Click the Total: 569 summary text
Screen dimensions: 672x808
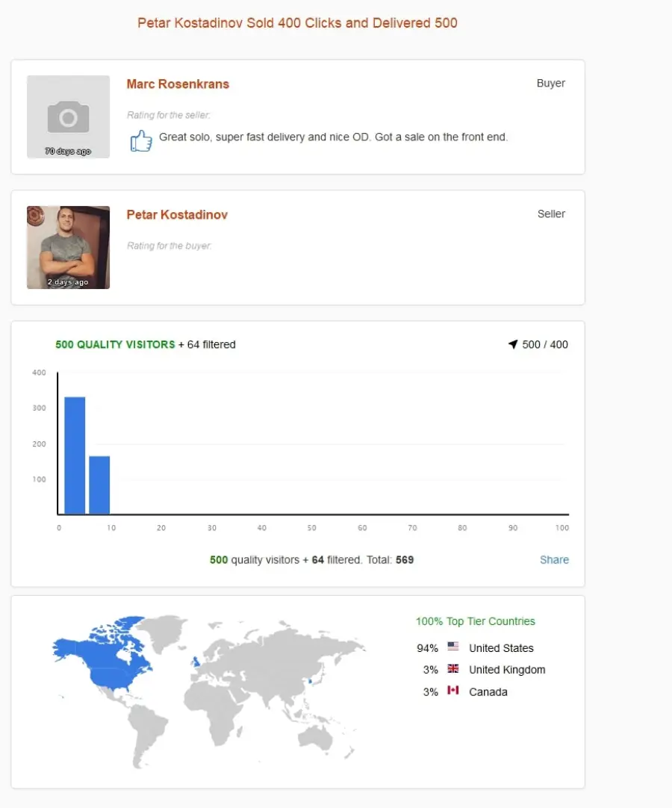(390, 559)
